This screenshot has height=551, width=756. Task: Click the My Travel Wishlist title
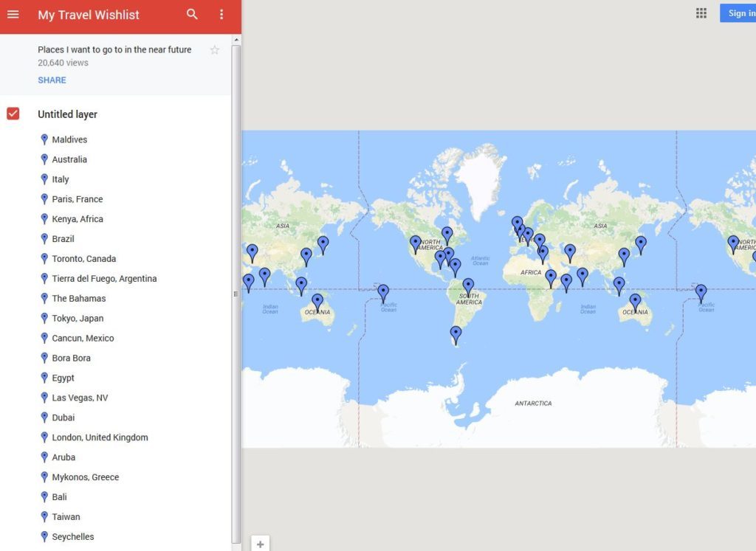tap(89, 15)
